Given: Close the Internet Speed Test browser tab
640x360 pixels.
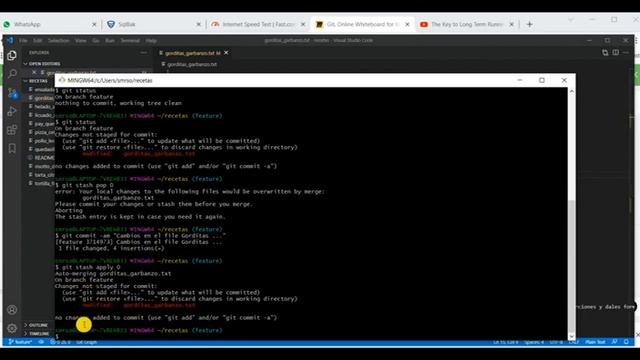Looking at the screenshot, I should point(303,24).
